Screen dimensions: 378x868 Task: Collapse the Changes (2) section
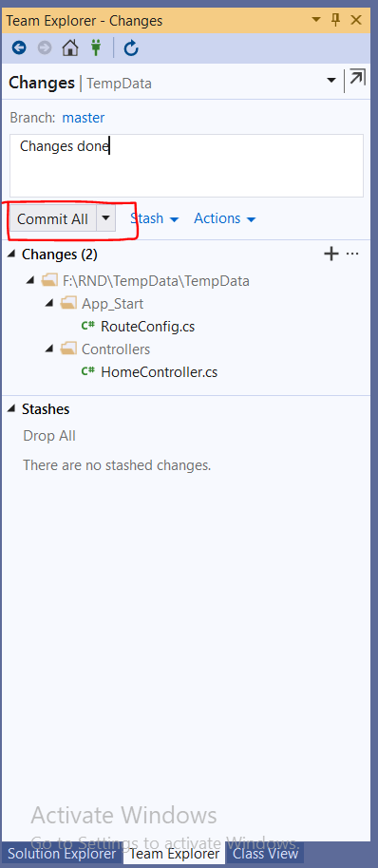[11, 255]
